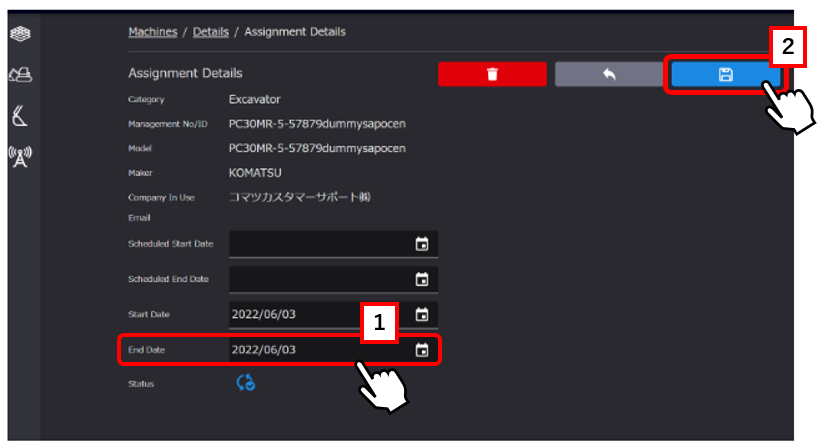This screenshot has height=447, width=820.
Task: Click the Assignment Details heading
Action: (185, 73)
